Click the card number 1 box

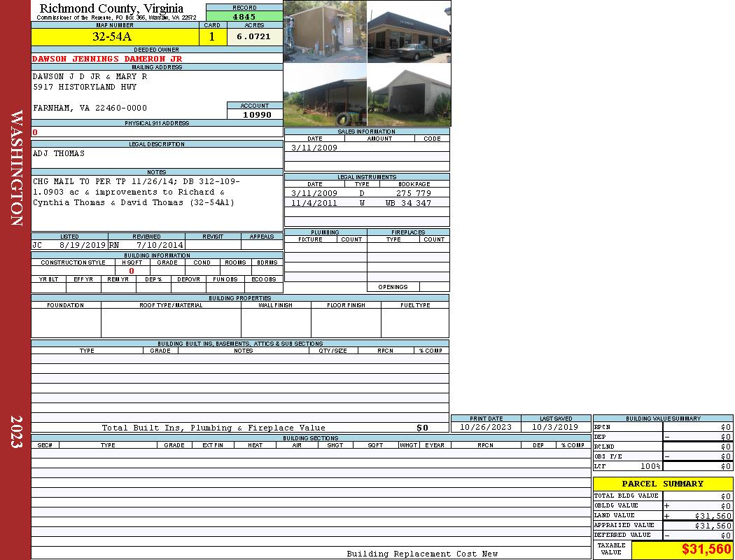coord(212,37)
